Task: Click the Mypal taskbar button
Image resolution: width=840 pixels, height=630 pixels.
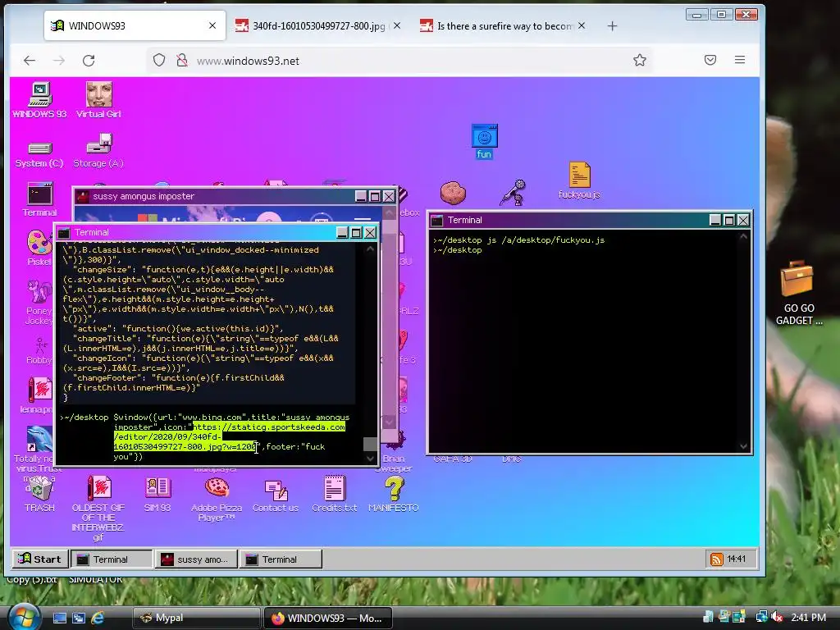Action: click(x=196, y=618)
